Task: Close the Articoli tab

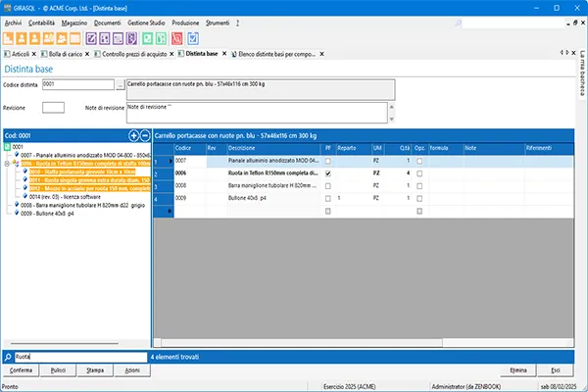Action: (x=33, y=54)
